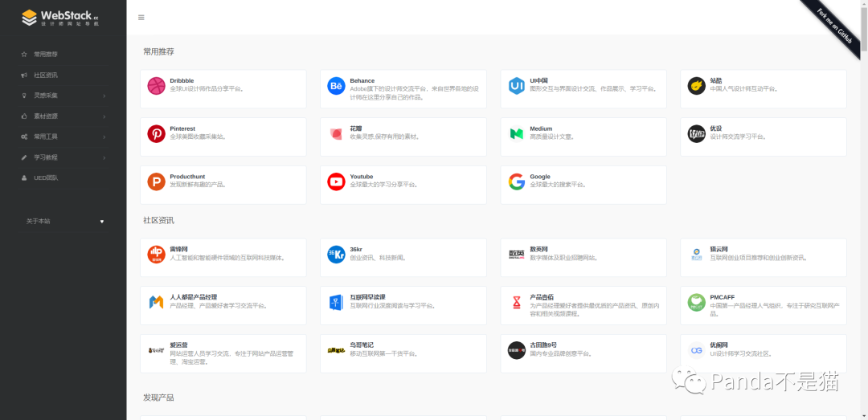Viewport: 868px width, 420px height.
Task: Click the 人人都是产品经理 logo icon
Action: click(156, 302)
